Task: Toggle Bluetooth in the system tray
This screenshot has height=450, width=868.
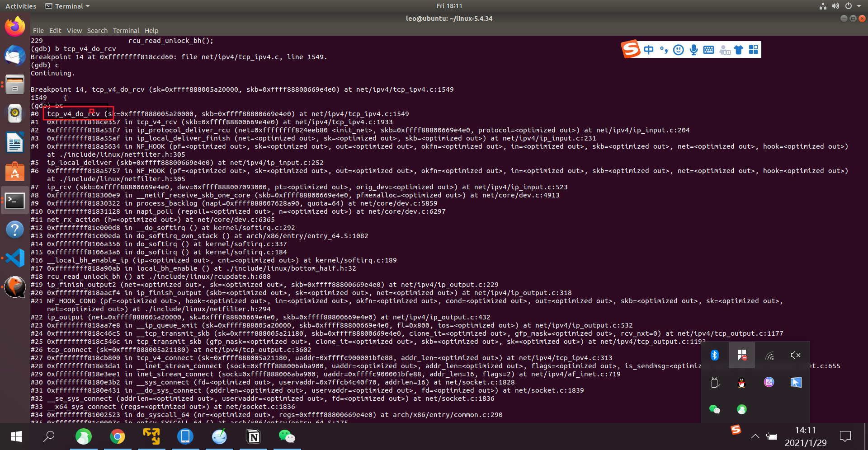Action: [x=715, y=355]
